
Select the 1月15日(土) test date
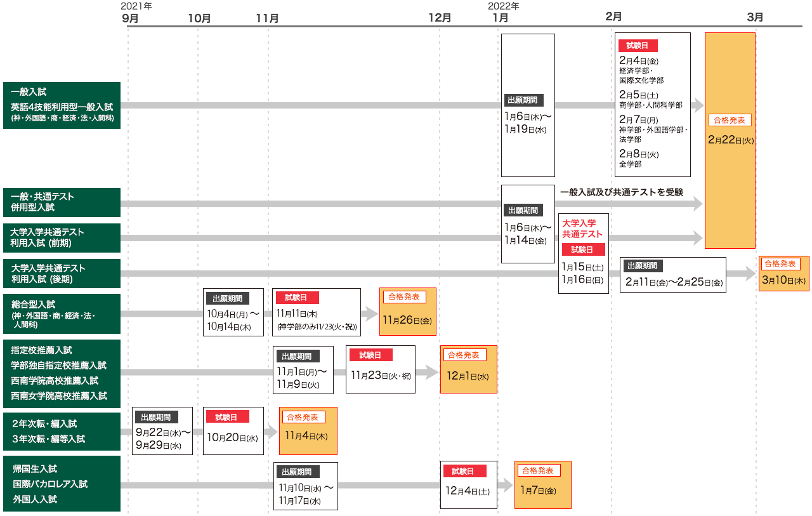pyautogui.click(x=582, y=267)
